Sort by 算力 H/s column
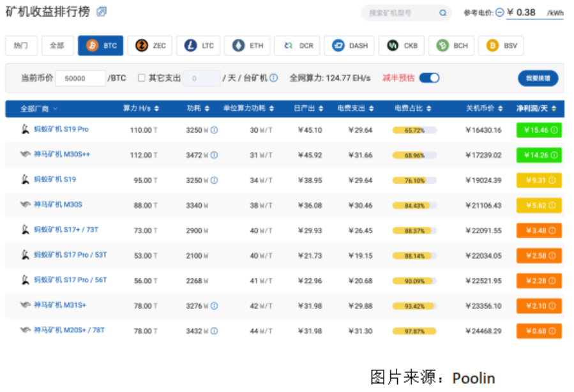This screenshot has width=574, height=392. [141, 109]
